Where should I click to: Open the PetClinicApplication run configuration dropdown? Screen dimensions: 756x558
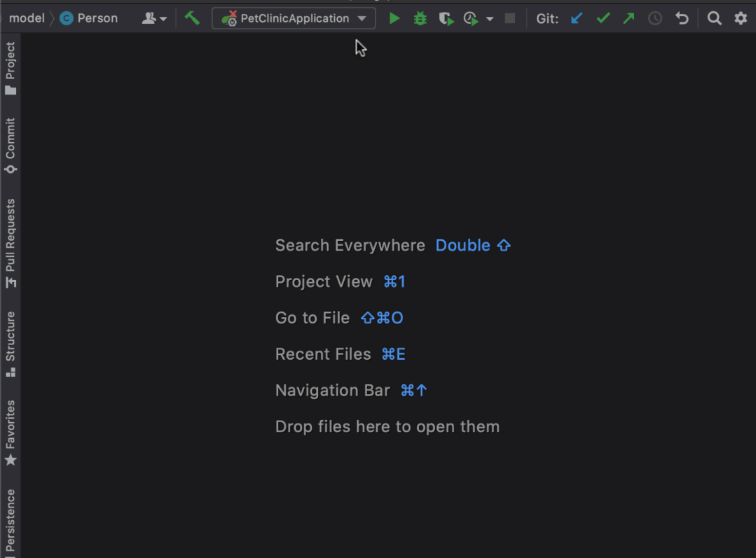[293, 18]
